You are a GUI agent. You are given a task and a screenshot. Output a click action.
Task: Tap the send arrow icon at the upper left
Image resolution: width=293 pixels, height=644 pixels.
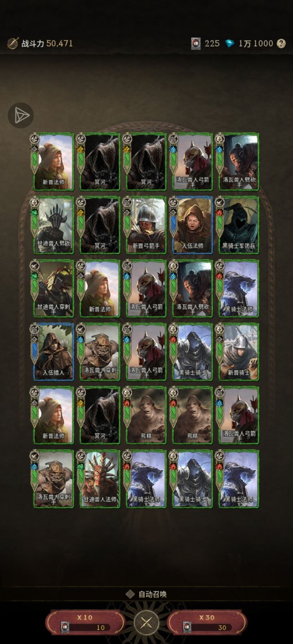pyautogui.click(x=21, y=116)
